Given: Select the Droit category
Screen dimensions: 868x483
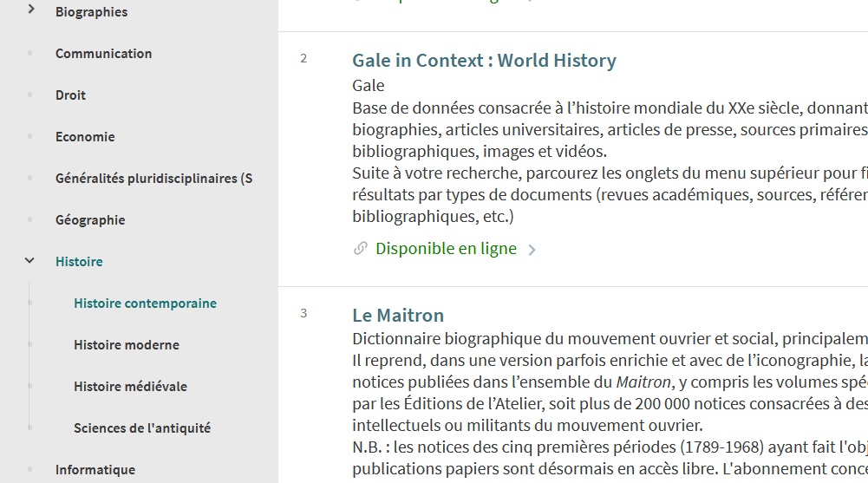Looking at the screenshot, I should tap(70, 95).
